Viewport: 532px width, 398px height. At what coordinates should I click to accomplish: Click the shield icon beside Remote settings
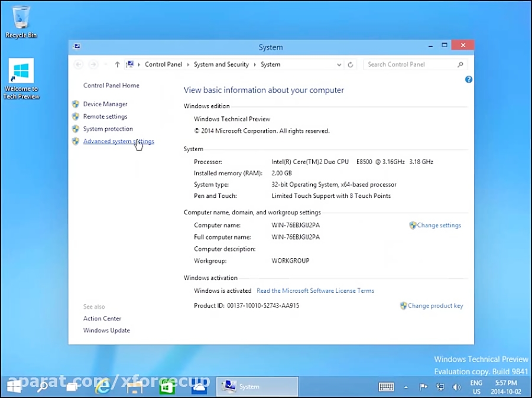click(76, 116)
